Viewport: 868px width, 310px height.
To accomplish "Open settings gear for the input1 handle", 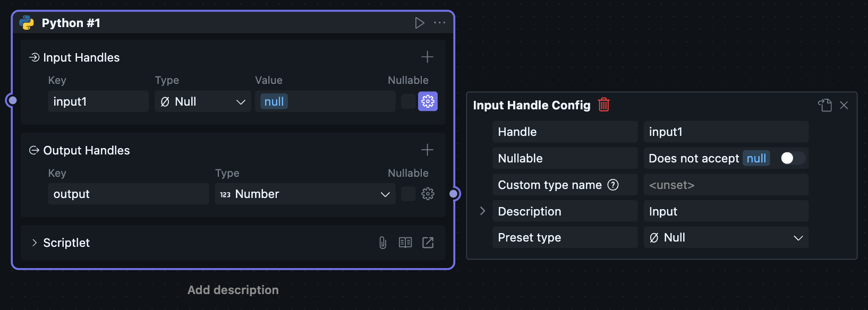I will (428, 101).
